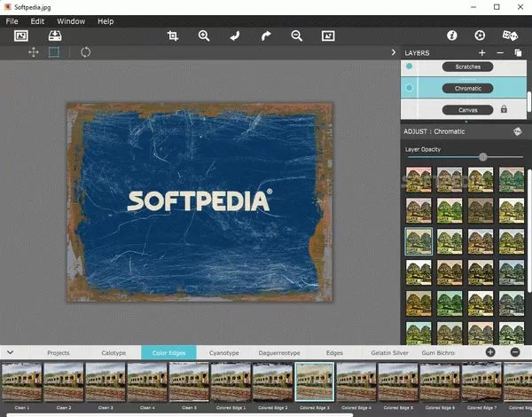The height and width of the screenshot is (417, 532).
Task: Click the duplicate layer icon
Action: pyautogui.click(x=518, y=53)
